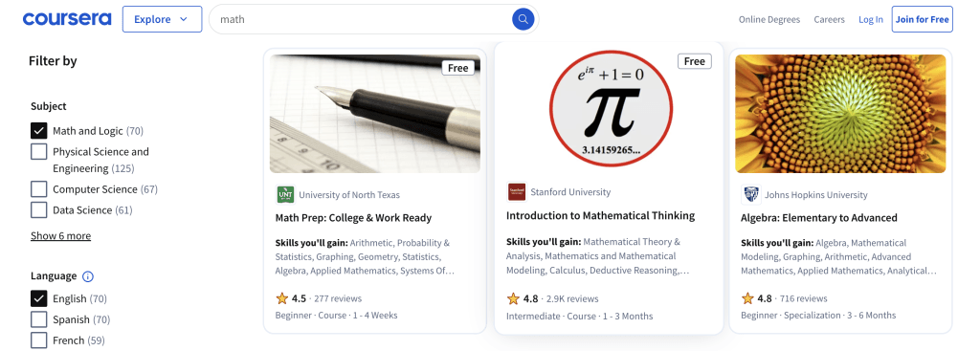Expand subjects with Show 6 more
The height and width of the screenshot is (351, 980).
60,235
